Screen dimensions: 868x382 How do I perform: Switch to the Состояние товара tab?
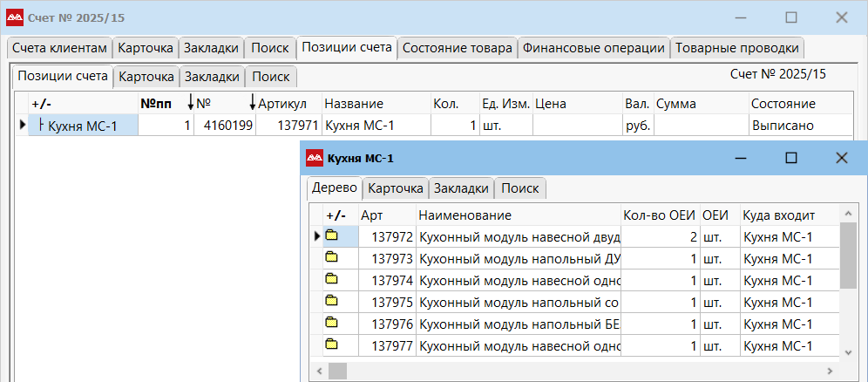[458, 48]
